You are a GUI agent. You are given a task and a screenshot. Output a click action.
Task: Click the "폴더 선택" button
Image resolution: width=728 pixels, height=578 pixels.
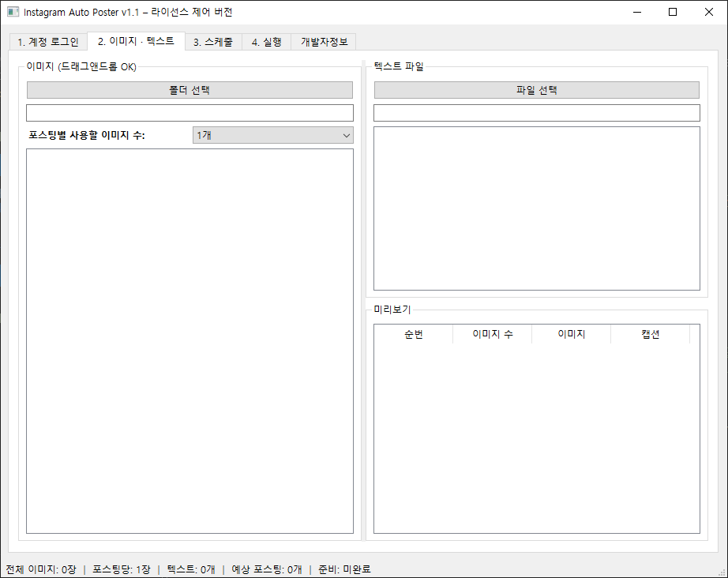(x=190, y=89)
